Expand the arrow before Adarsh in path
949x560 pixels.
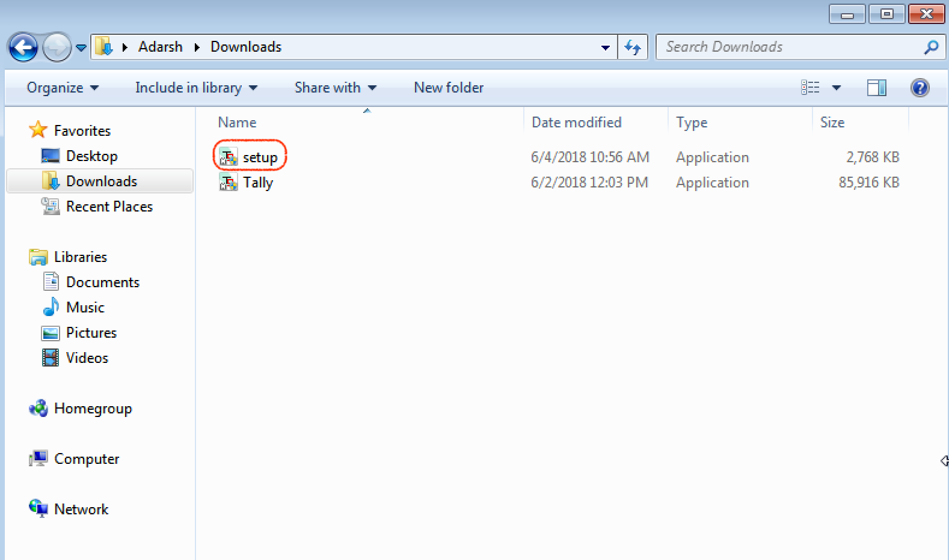(x=124, y=47)
